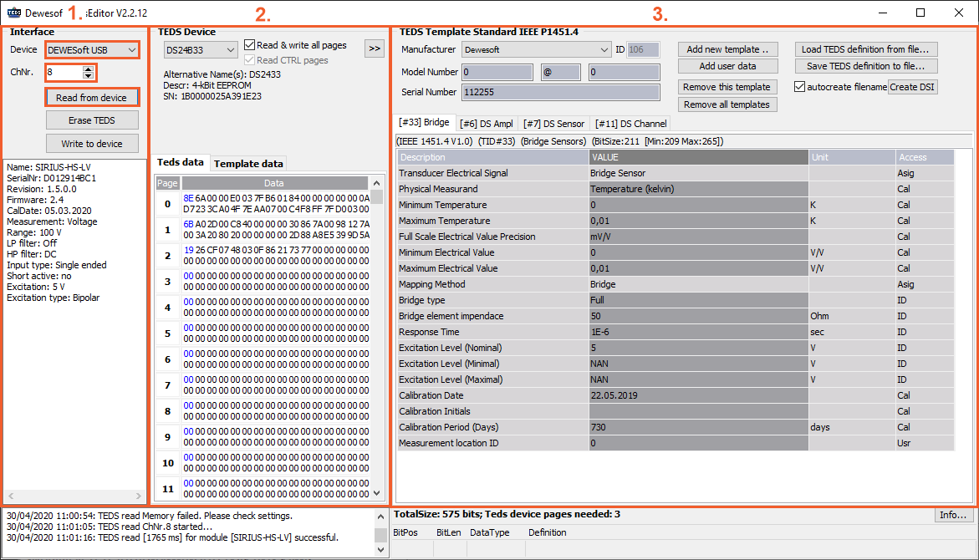Select the [#11] DS Channel tab
The width and height of the screenshot is (979, 560).
click(x=630, y=124)
